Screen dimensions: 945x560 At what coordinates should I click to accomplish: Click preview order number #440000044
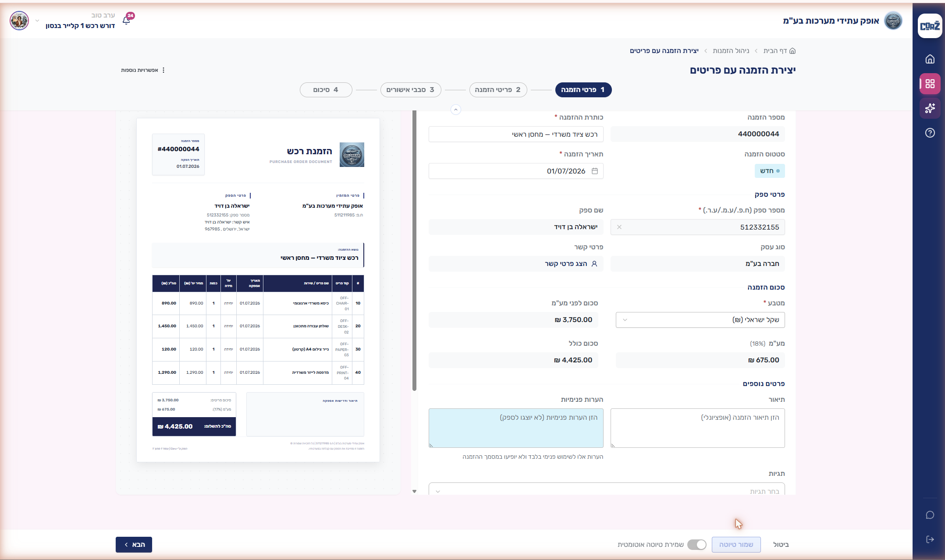[178, 149]
